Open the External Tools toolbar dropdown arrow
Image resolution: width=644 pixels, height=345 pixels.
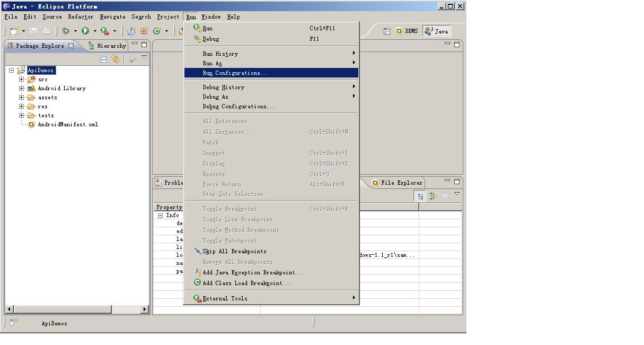pyautogui.click(x=114, y=31)
